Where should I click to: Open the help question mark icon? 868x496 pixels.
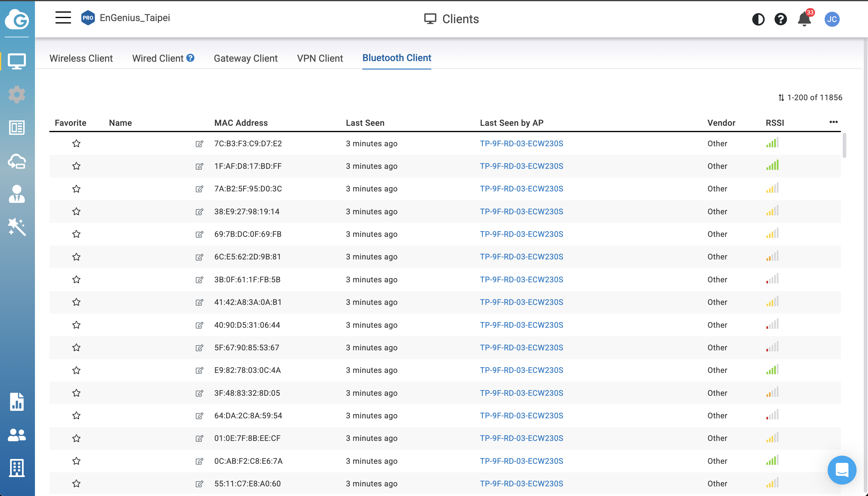(780, 20)
